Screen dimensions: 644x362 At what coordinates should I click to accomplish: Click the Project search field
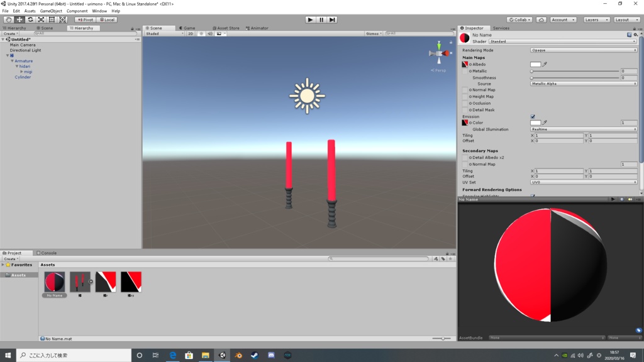point(378,258)
